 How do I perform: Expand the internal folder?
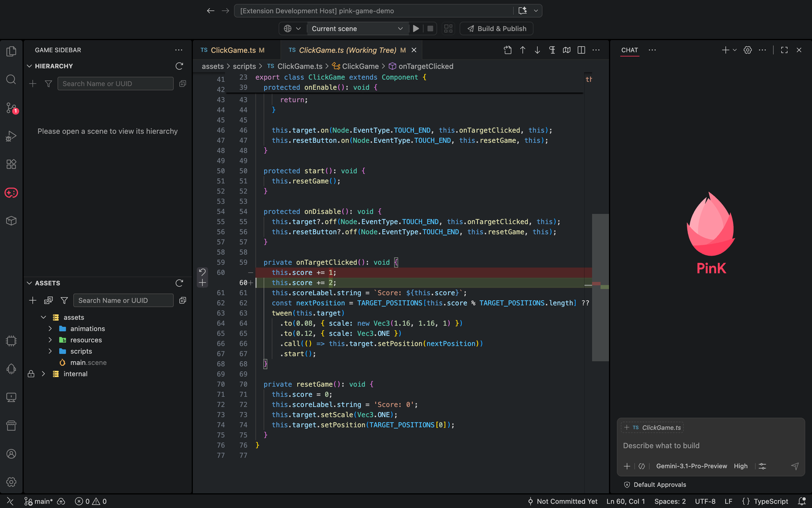43,374
